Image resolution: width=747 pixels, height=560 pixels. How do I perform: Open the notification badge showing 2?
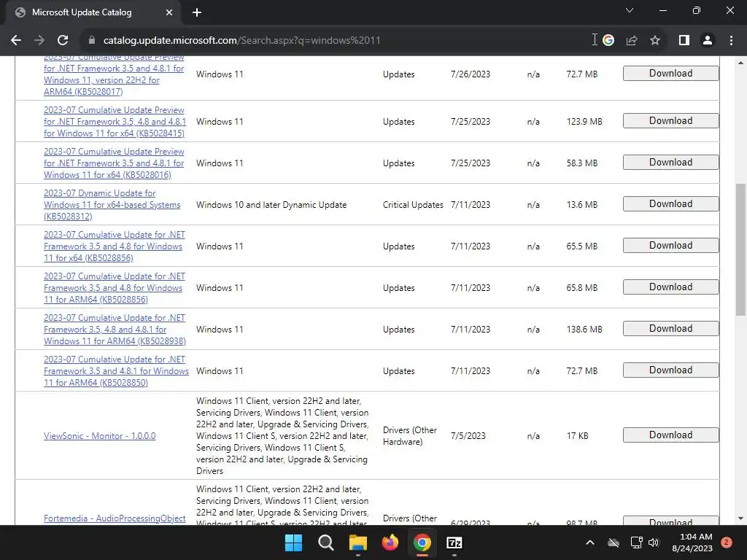727,542
